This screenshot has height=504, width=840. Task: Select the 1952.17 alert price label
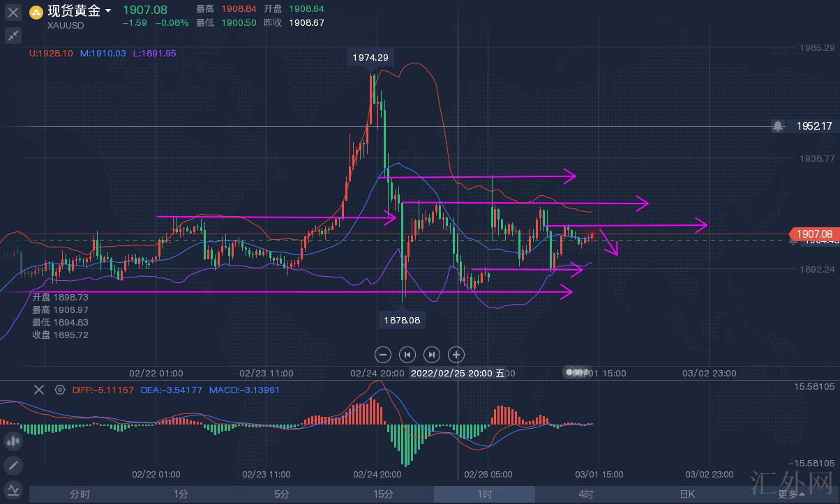[x=814, y=126]
